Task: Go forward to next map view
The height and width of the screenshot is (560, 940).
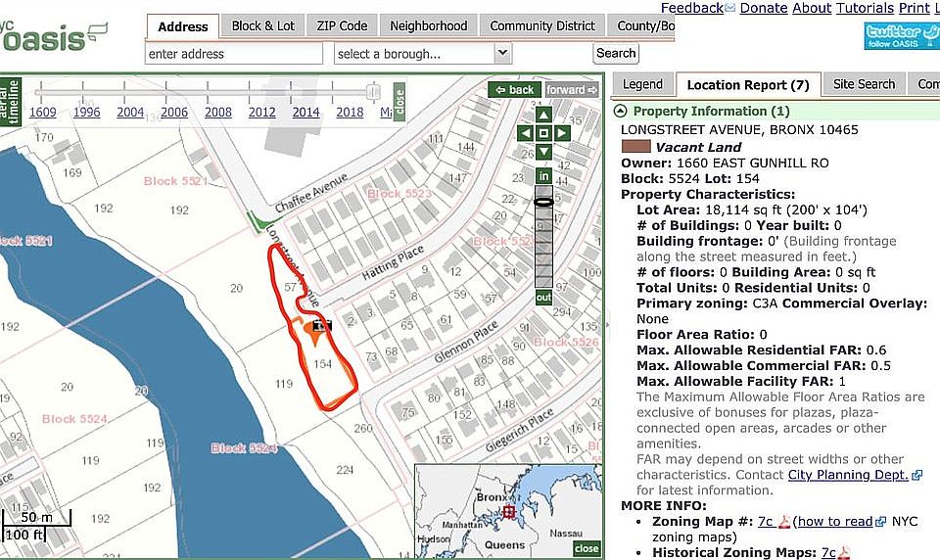Action: tap(572, 90)
